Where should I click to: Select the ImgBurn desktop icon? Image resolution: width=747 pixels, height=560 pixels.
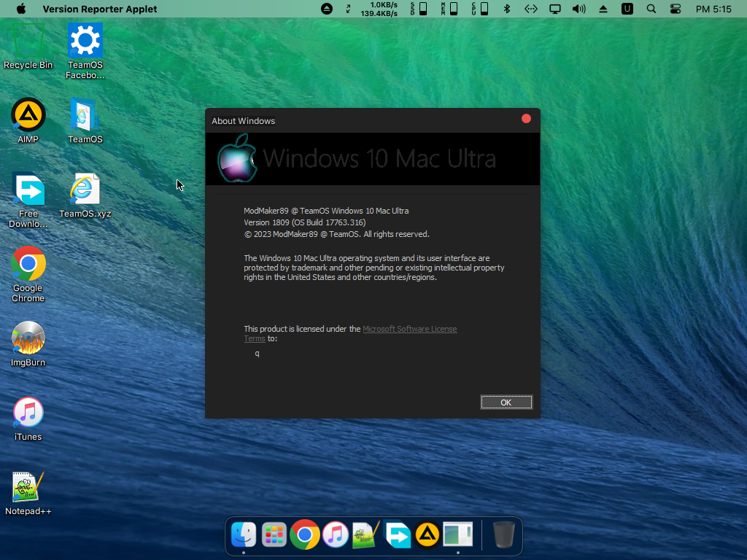coord(28,344)
